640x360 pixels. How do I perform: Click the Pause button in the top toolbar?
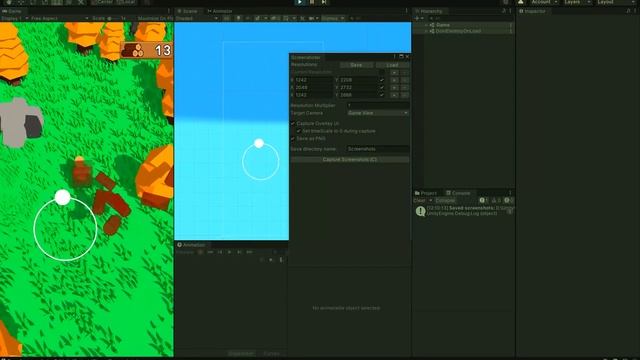click(x=312, y=2)
